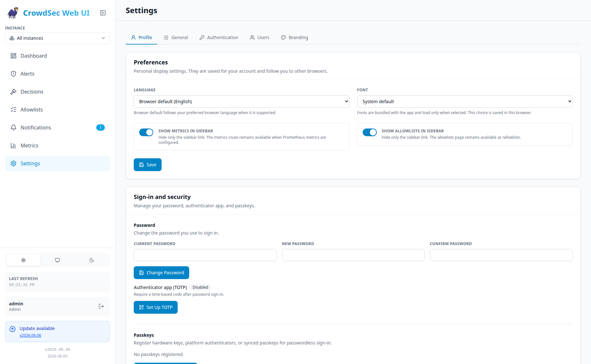Go to Alerts shield item
This screenshot has width=591, height=364.
tap(57, 74)
